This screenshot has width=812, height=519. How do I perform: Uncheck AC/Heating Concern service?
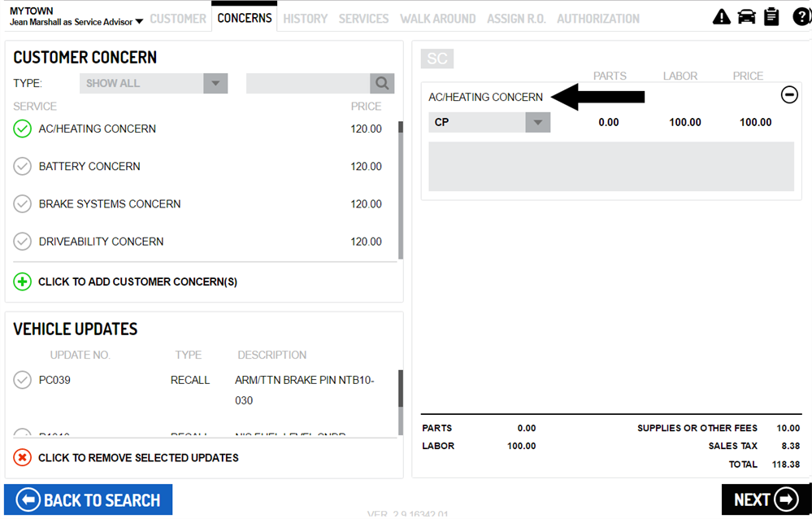[22, 129]
